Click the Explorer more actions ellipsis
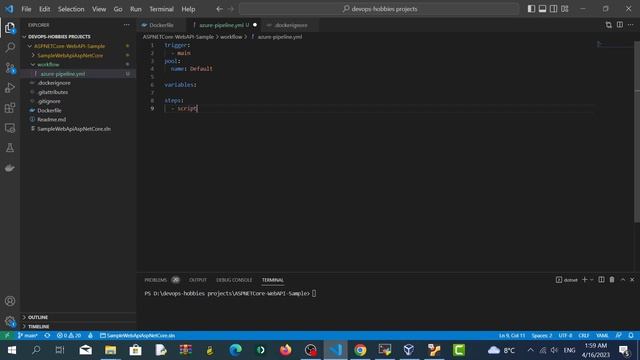 127,25
